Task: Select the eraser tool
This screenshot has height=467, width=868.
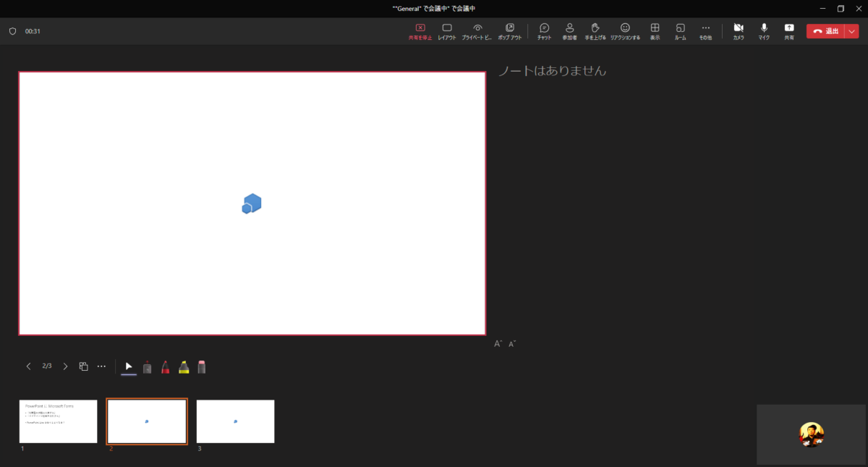Action: pos(201,366)
